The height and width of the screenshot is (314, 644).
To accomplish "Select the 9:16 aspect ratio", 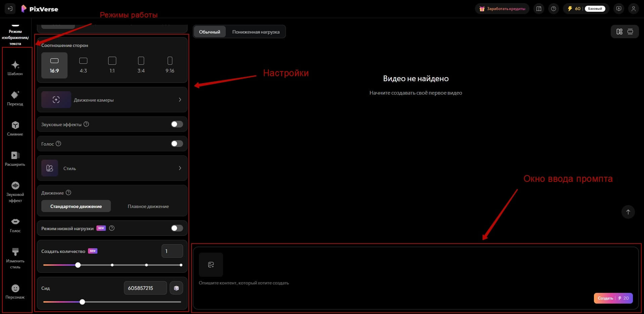I will (170, 65).
